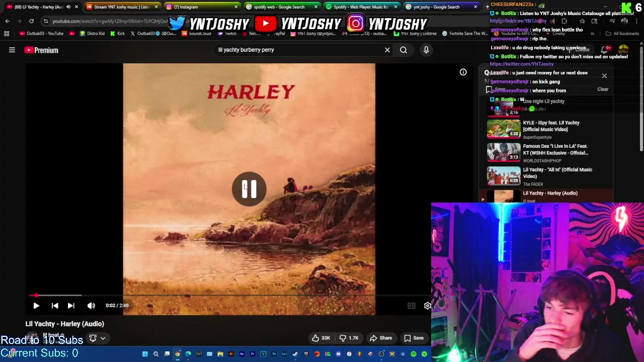Close the 'Lil Yachty - Harley' browser tab
This screenshot has height=362, width=644.
(x=76, y=7)
